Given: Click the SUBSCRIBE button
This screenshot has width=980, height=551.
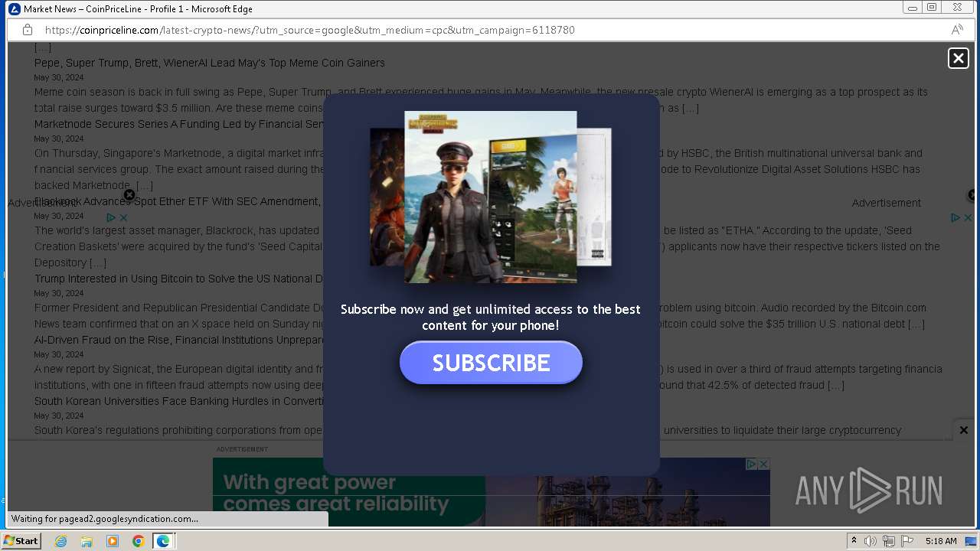Looking at the screenshot, I should pyautogui.click(x=491, y=363).
